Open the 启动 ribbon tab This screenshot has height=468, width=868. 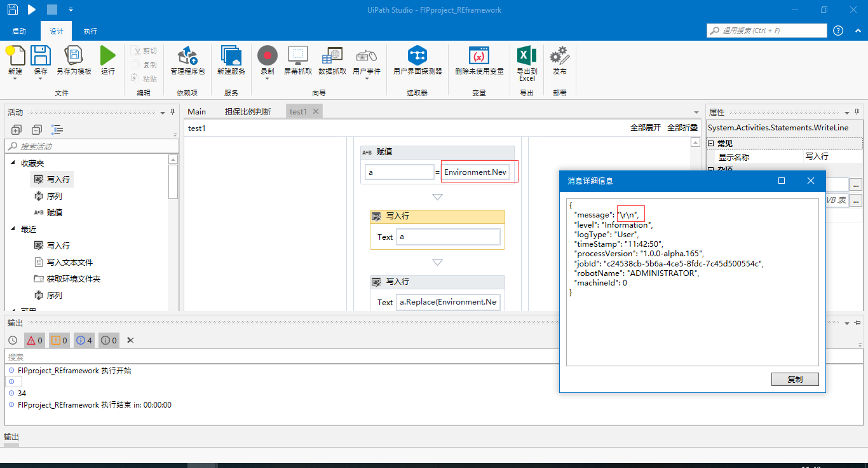tap(19, 31)
